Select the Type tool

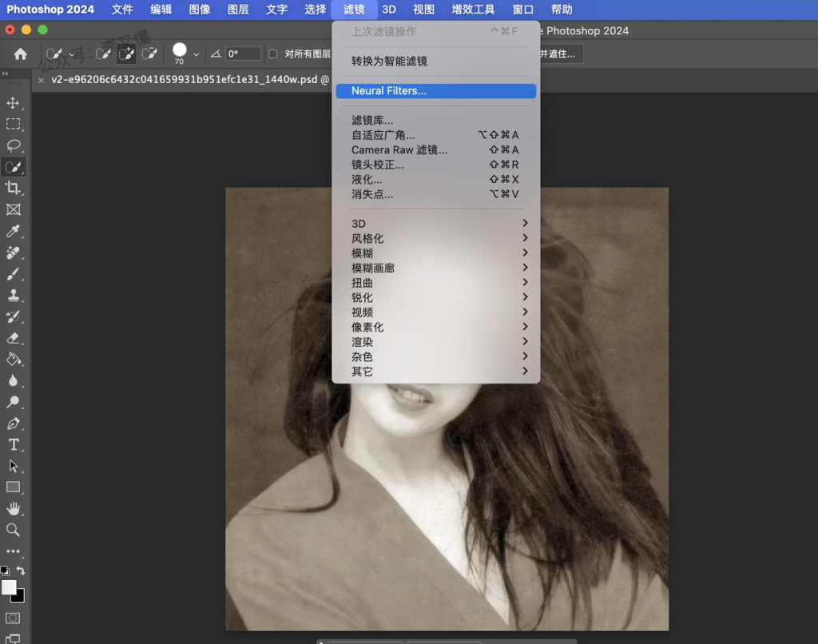(13, 444)
